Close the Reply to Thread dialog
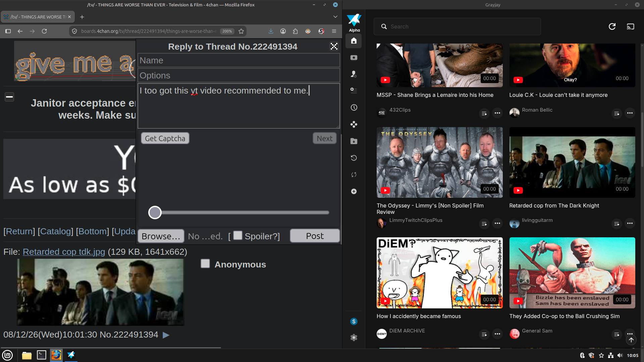 tap(334, 46)
